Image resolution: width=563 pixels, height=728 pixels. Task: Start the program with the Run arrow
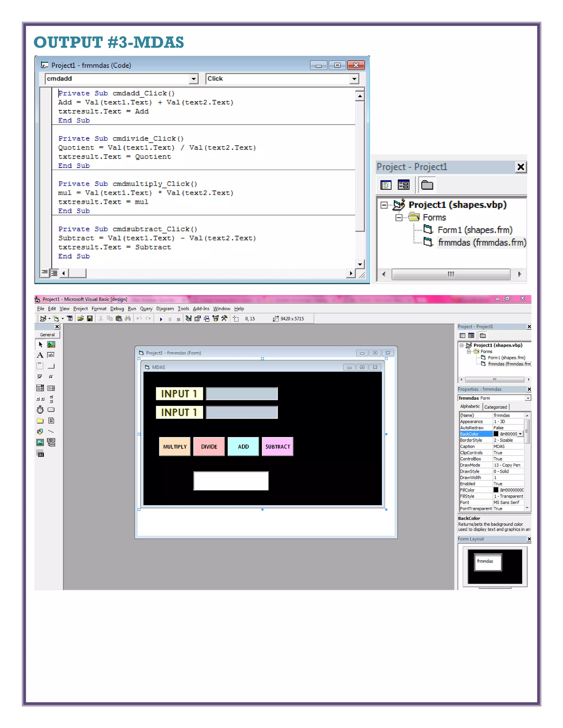[161, 319]
